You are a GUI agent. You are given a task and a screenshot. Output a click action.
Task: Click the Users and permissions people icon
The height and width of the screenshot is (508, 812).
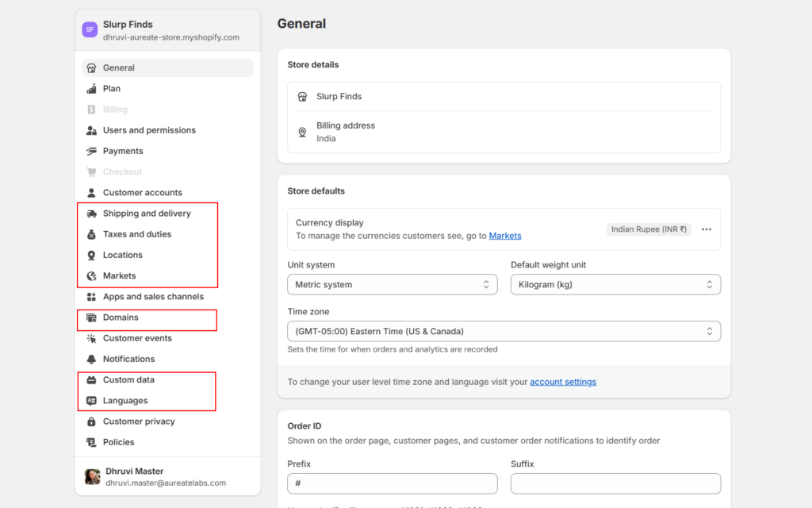click(92, 130)
